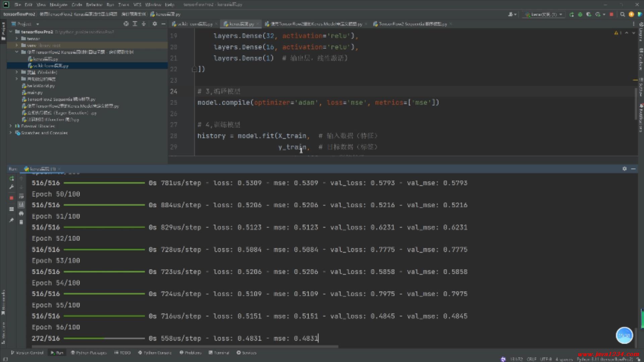Open the Python Console tool window
This screenshot has width=644, height=362.
(155, 353)
